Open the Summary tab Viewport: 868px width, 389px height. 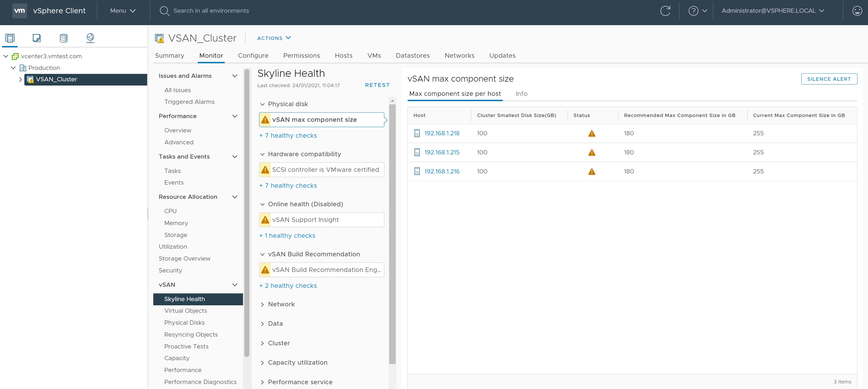(169, 56)
